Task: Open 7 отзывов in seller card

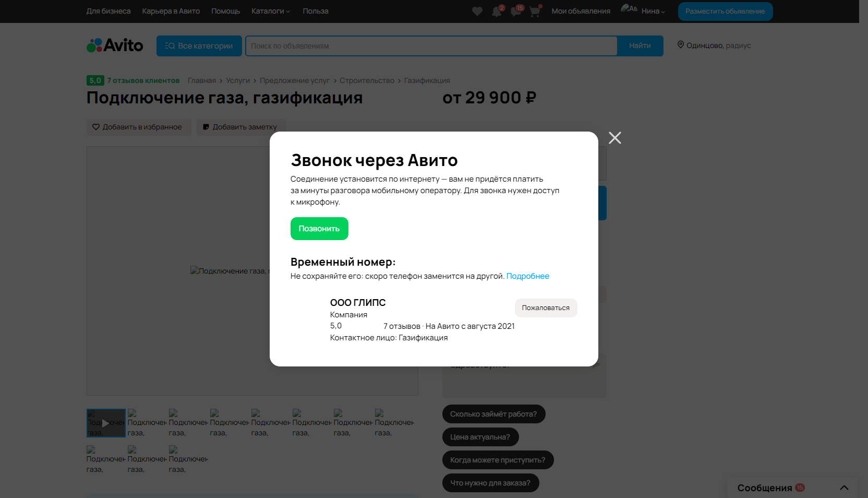Action: tap(402, 326)
